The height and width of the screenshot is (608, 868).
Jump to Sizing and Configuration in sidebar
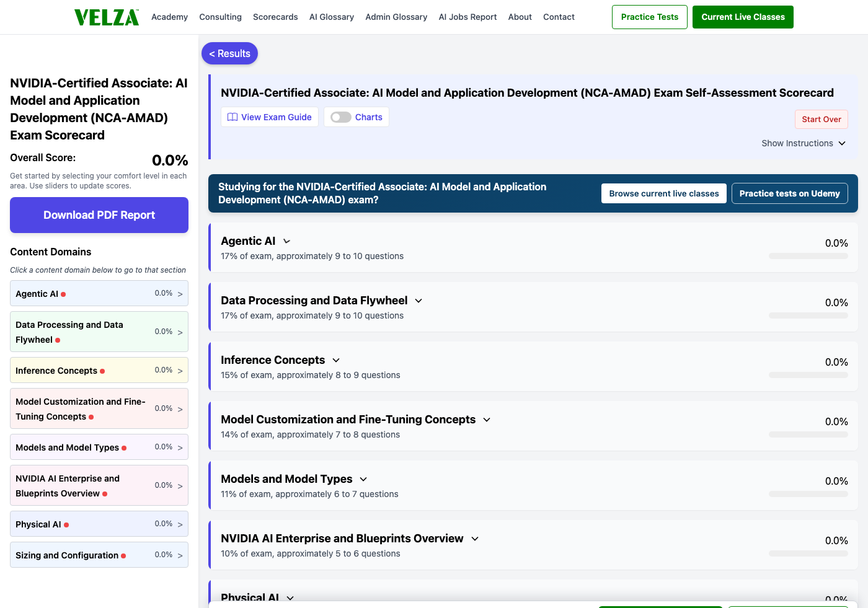(x=99, y=555)
